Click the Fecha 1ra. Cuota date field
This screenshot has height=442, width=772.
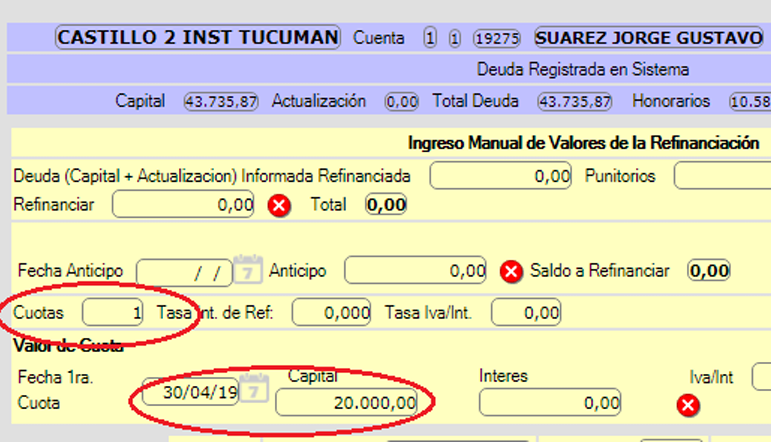(191, 392)
